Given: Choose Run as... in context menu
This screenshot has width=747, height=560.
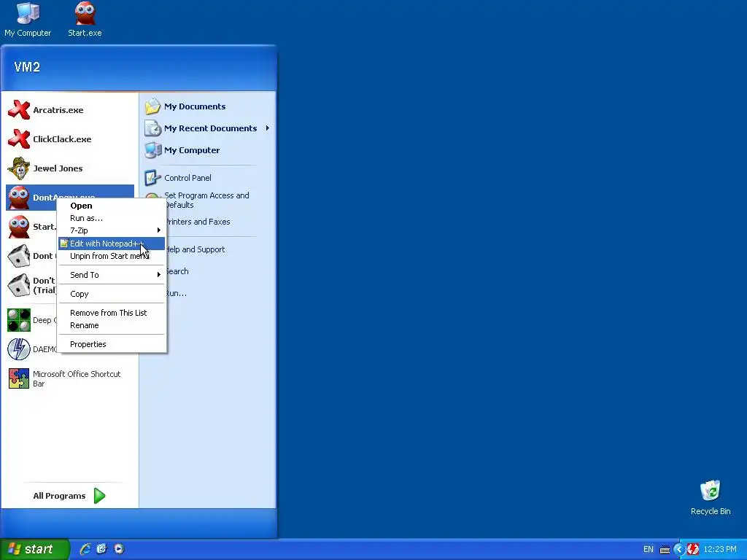Looking at the screenshot, I should point(112,218).
